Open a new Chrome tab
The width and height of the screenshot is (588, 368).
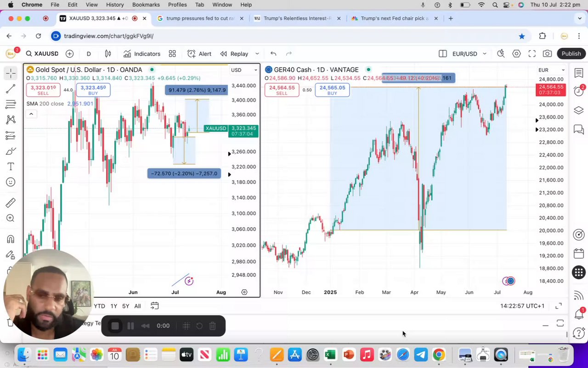(451, 18)
